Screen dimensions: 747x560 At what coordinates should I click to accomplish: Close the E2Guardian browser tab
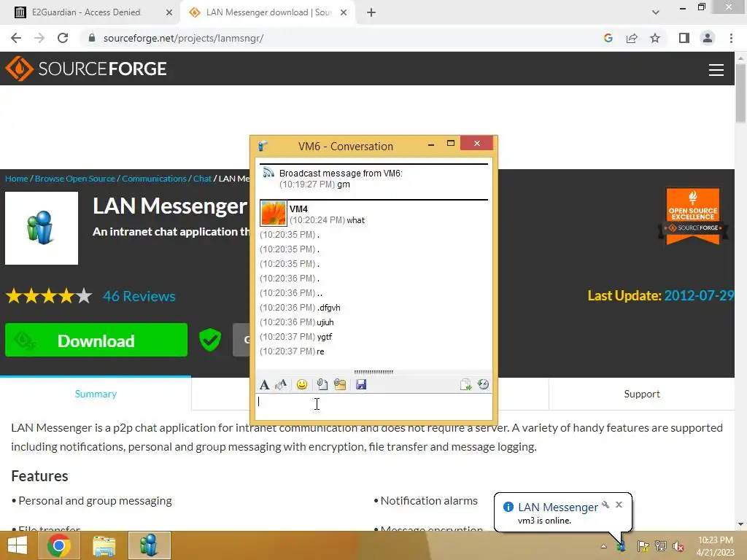click(169, 12)
